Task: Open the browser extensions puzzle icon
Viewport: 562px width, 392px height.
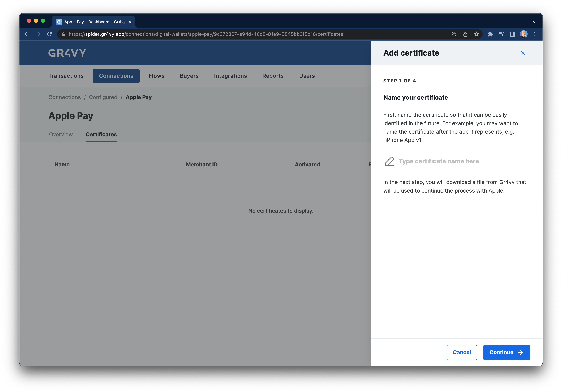Action: click(x=490, y=34)
